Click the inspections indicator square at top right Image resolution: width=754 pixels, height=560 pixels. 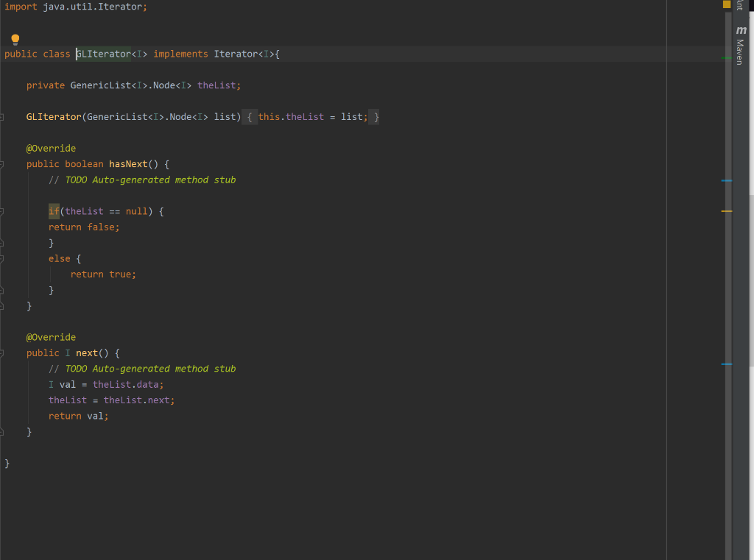coord(725,5)
